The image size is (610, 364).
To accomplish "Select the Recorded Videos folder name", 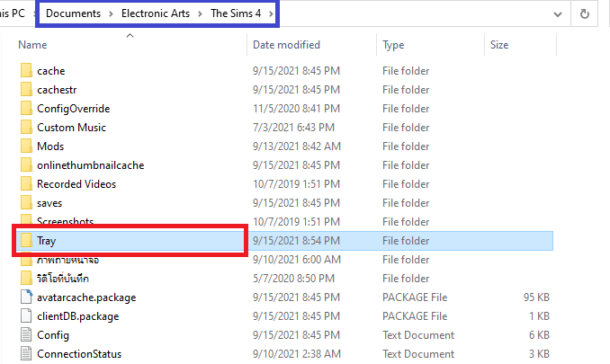I will (76, 183).
